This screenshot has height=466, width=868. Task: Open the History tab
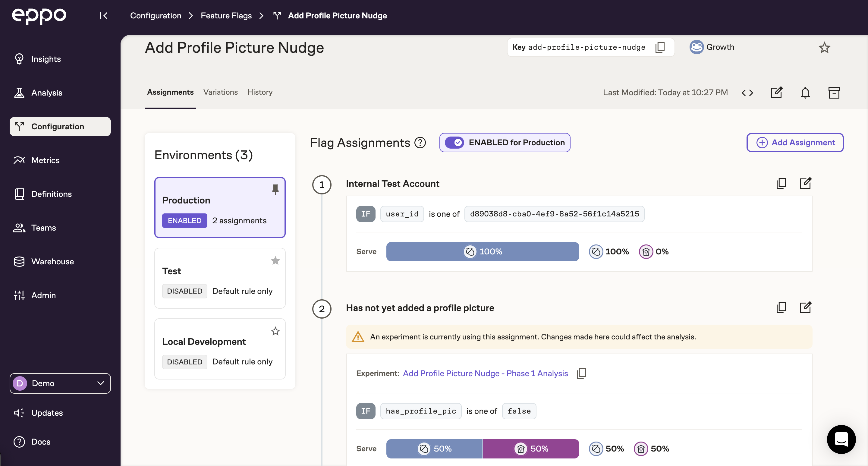(260, 92)
